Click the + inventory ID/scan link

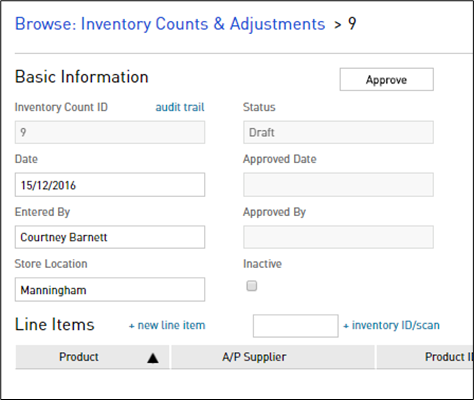(391, 325)
